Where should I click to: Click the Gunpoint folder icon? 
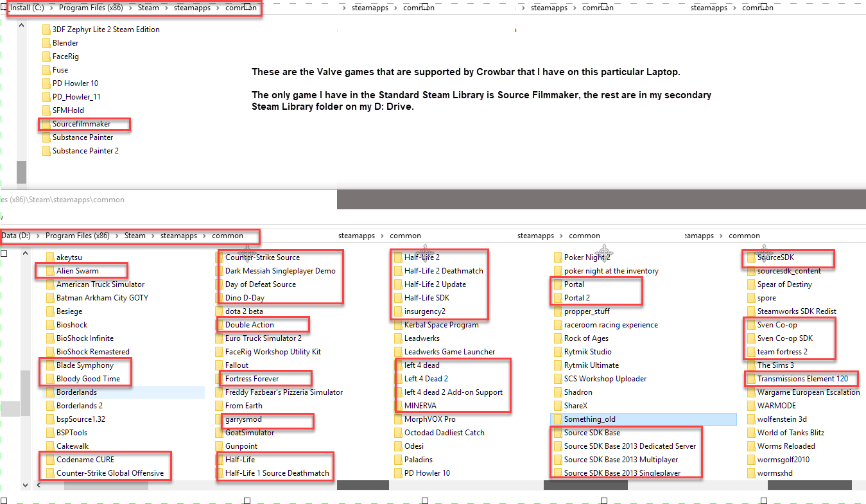coord(219,446)
